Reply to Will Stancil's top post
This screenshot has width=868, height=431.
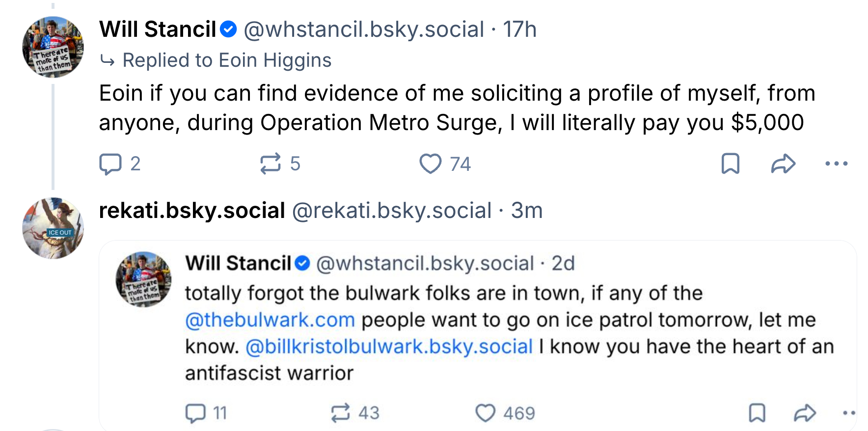click(110, 164)
